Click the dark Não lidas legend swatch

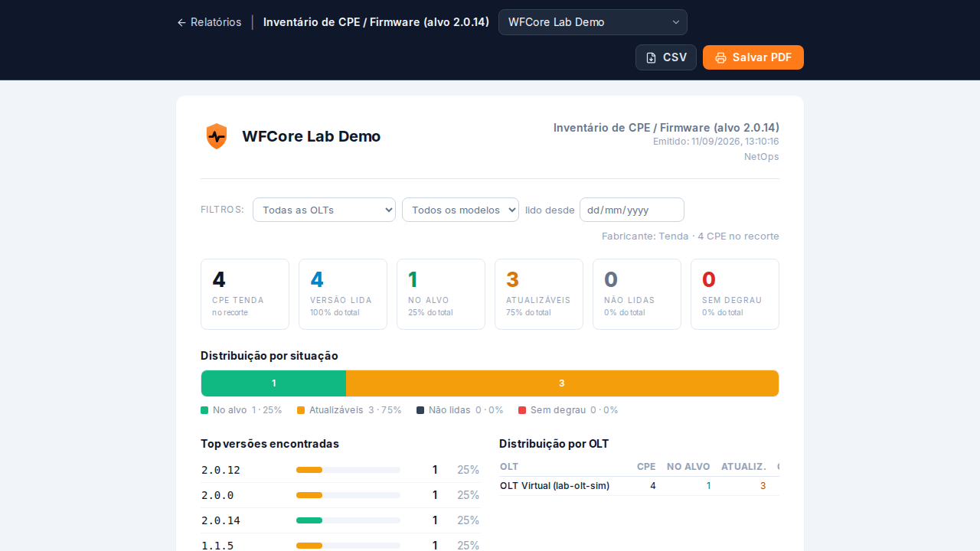click(x=420, y=410)
